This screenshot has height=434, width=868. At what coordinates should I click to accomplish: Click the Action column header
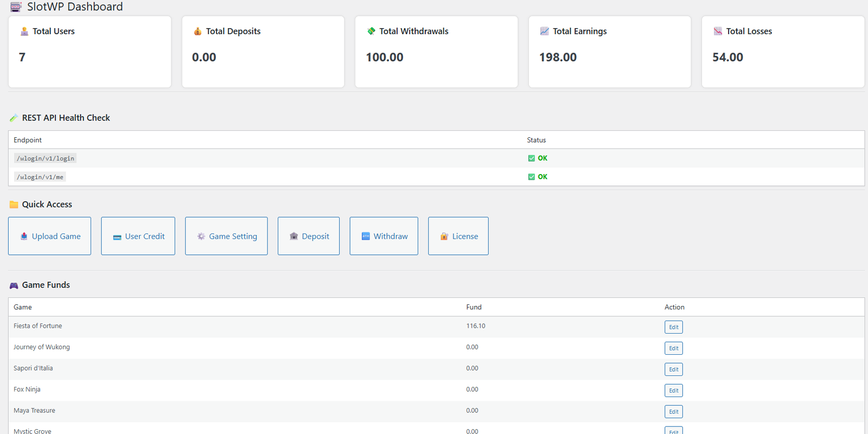coord(674,307)
